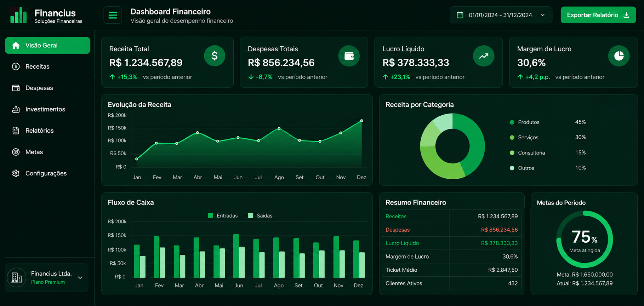644x306 pixels.
Task: Click the dollar sign icon in Receita Total
Action: point(215,56)
